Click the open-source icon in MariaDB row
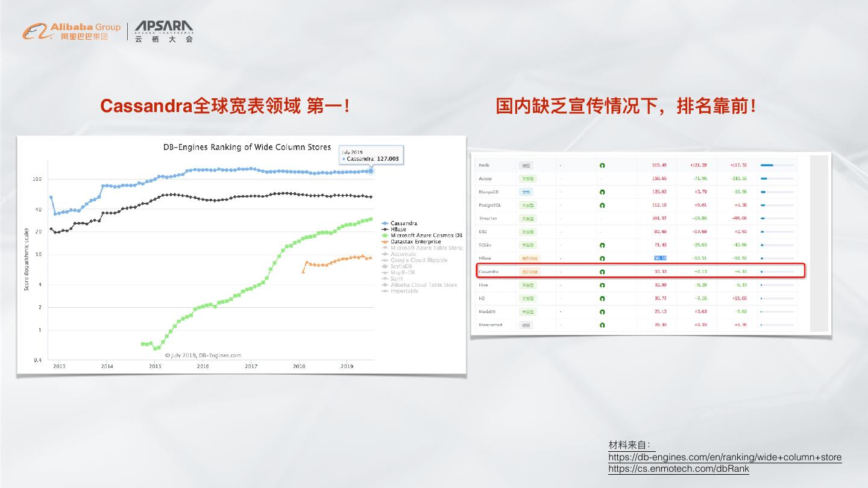 (602, 312)
